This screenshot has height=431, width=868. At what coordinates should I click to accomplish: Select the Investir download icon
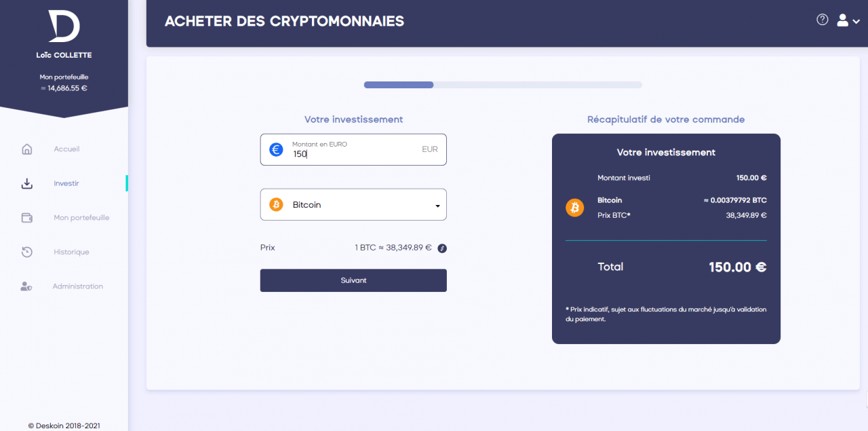[x=26, y=183]
